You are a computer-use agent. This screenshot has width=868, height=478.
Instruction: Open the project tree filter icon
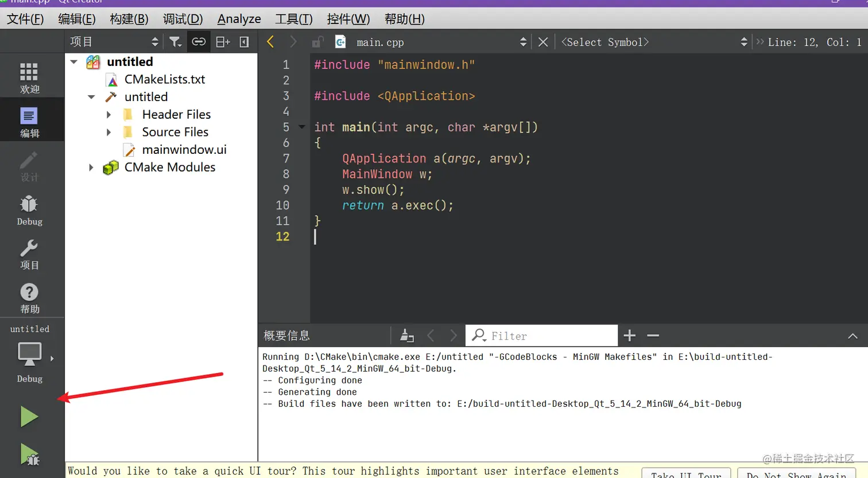[175, 42]
